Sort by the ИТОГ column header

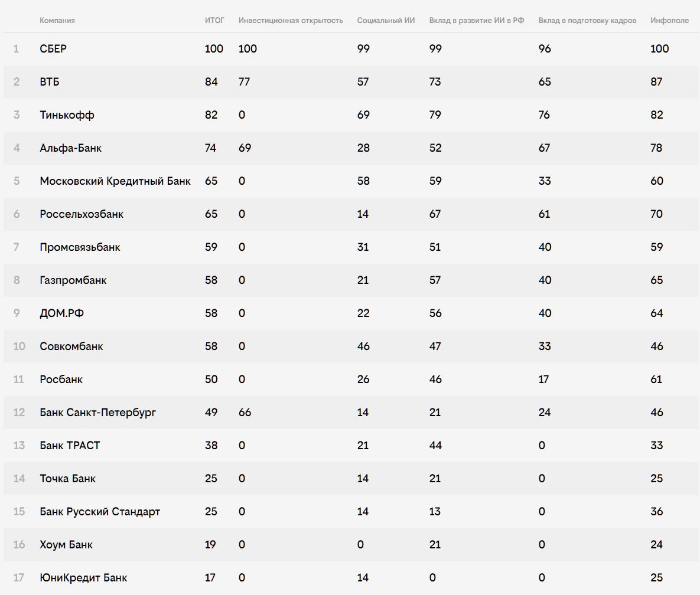click(214, 21)
